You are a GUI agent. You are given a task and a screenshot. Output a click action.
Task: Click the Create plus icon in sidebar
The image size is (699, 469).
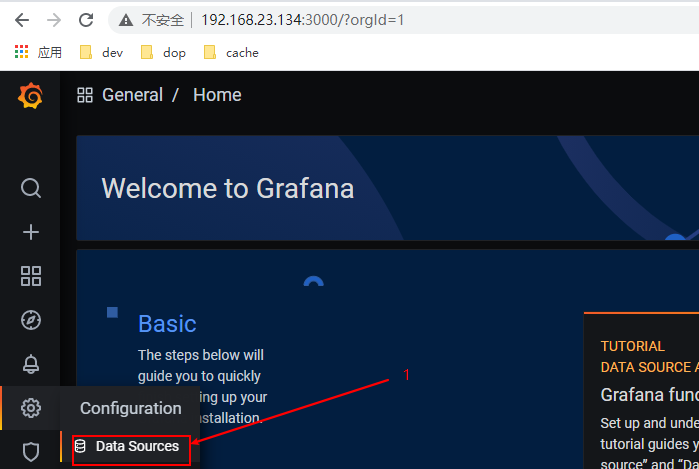(31, 232)
